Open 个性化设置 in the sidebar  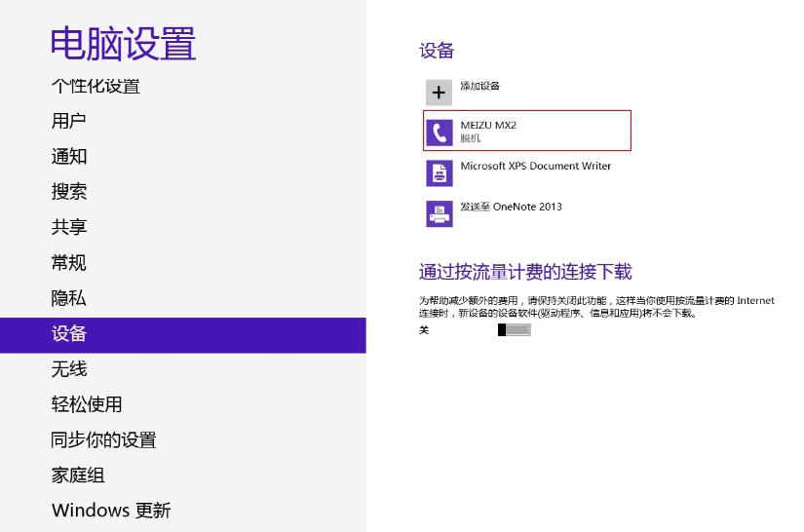(96, 86)
